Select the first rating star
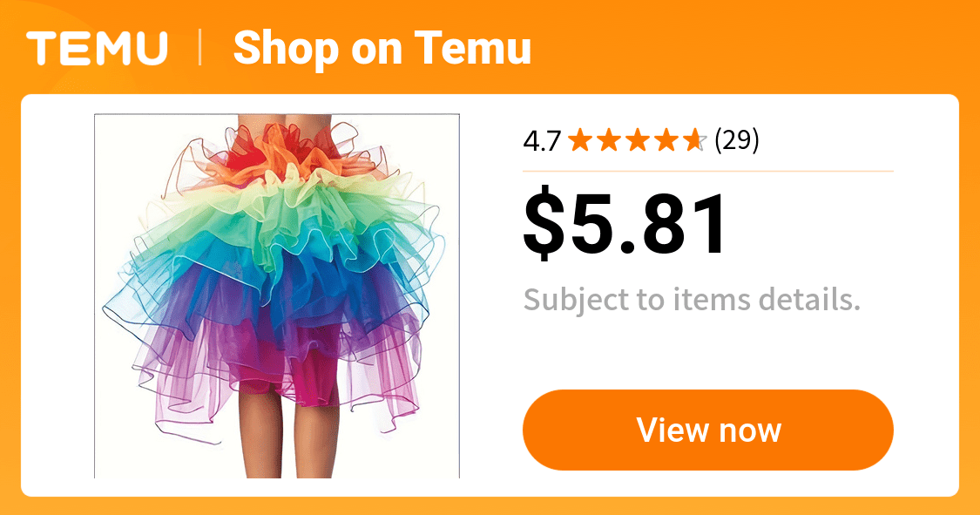This screenshot has height=515, width=980. (x=581, y=140)
